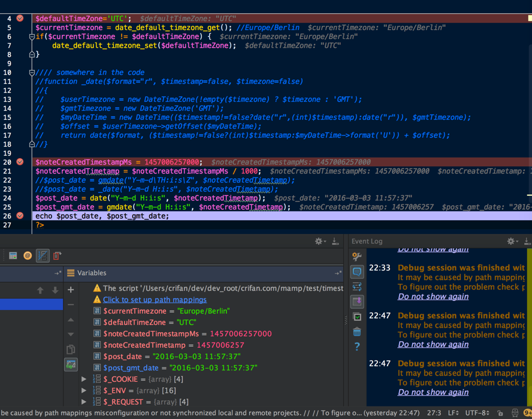Click the Evaluate Expression calculator icon

coord(13,256)
